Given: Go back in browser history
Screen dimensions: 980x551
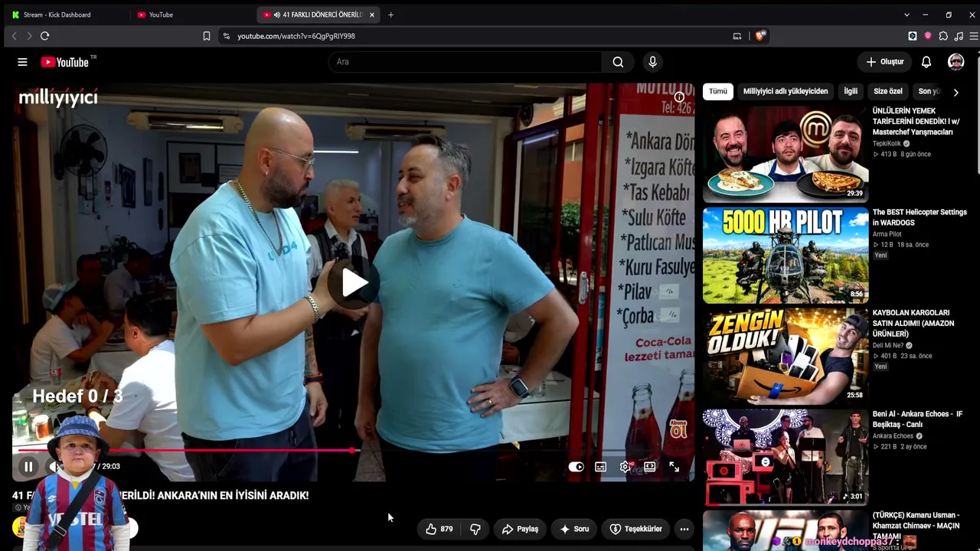Looking at the screenshot, I should [14, 36].
